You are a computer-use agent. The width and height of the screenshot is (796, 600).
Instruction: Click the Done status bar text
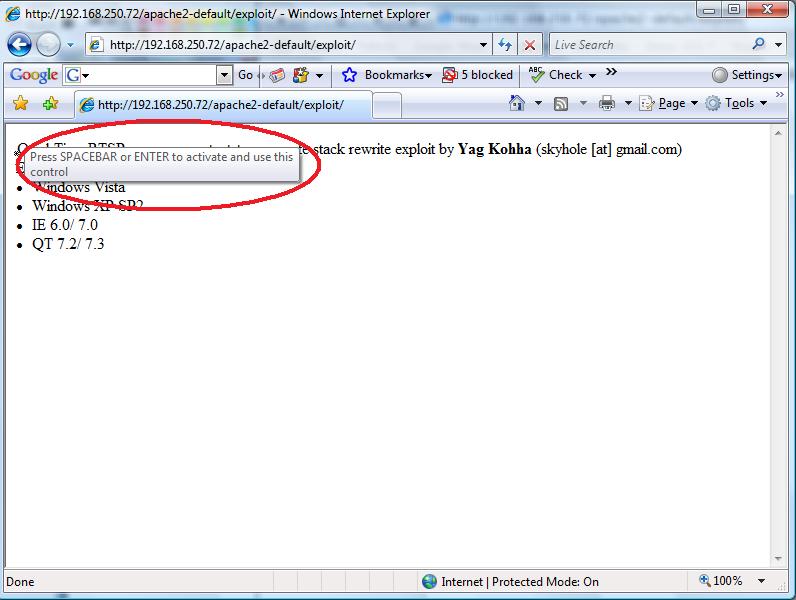pyautogui.click(x=20, y=582)
